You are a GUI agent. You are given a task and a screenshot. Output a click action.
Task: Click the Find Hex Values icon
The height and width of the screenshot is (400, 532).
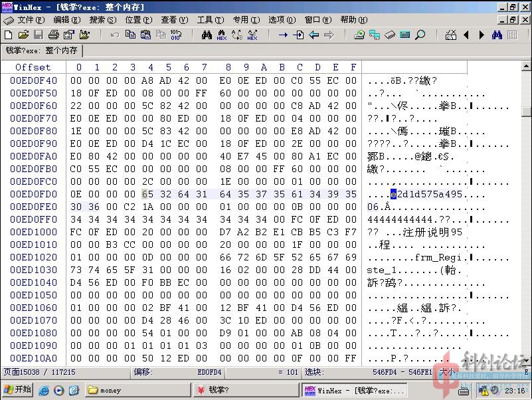pos(222,35)
